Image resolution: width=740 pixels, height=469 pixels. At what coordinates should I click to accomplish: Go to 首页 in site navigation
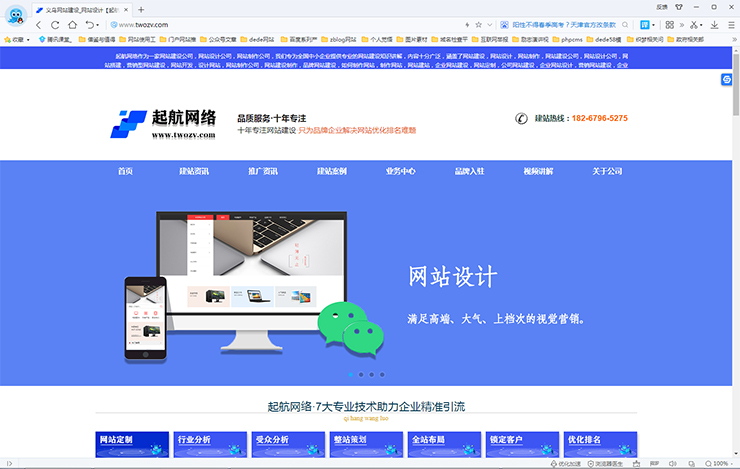pyautogui.click(x=125, y=171)
